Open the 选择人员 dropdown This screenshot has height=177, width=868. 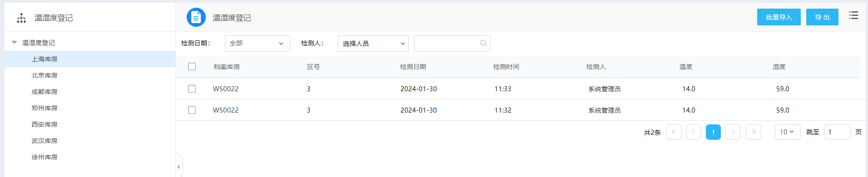click(373, 44)
